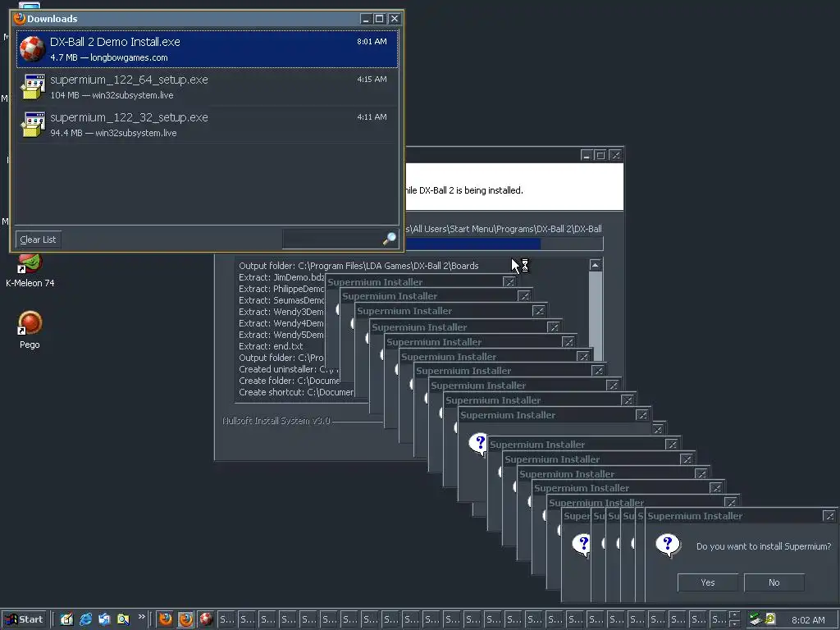840x630 pixels.
Task: Click the installer icon beside supermium_122_32_setup.exe
Action: (33, 125)
